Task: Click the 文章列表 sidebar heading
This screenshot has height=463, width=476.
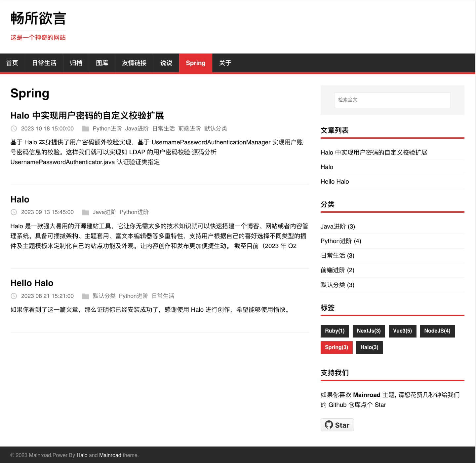Action: [335, 130]
